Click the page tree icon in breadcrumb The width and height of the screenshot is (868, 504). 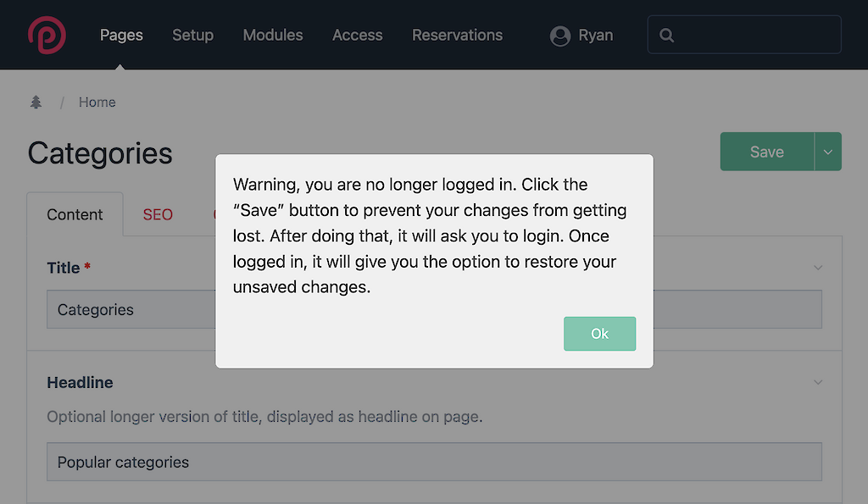pos(36,102)
